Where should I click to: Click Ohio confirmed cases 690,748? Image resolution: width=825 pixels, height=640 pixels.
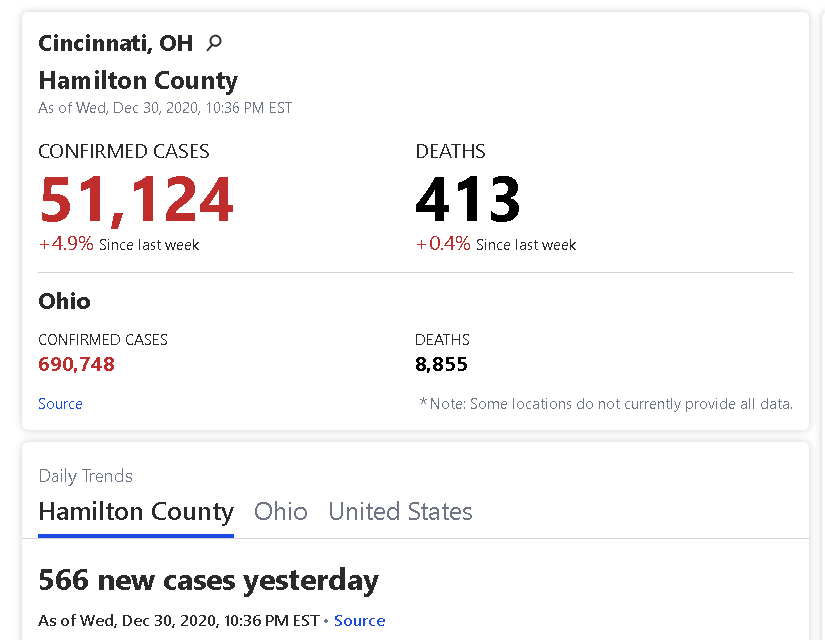(x=76, y=364)
